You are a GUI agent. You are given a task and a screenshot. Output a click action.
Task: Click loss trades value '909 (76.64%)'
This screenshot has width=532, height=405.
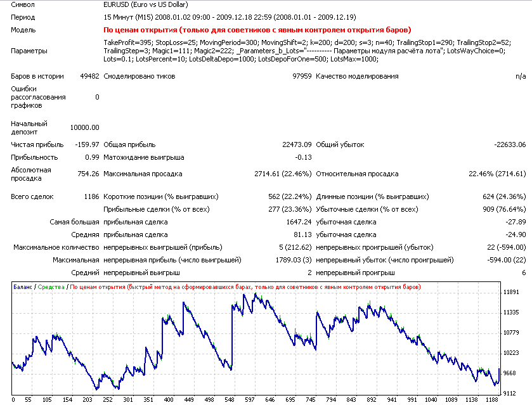(x=504, y=209)
